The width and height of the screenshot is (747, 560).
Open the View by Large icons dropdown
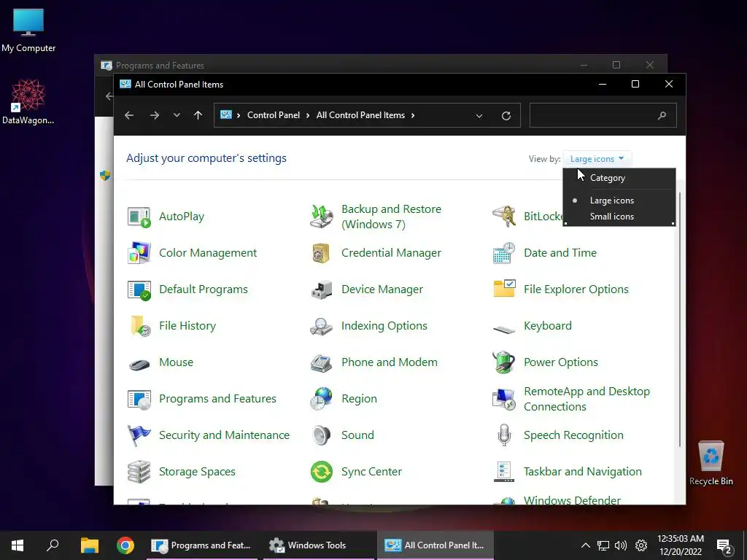click(597, 159)
